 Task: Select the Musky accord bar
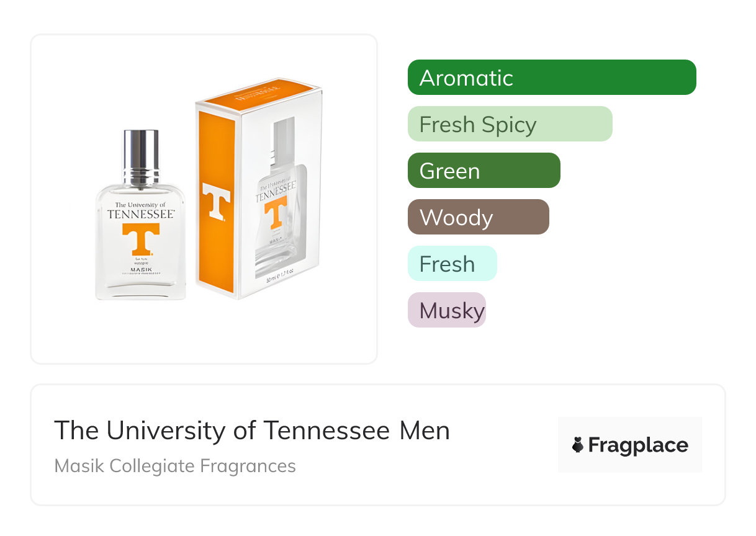(446, 310)
